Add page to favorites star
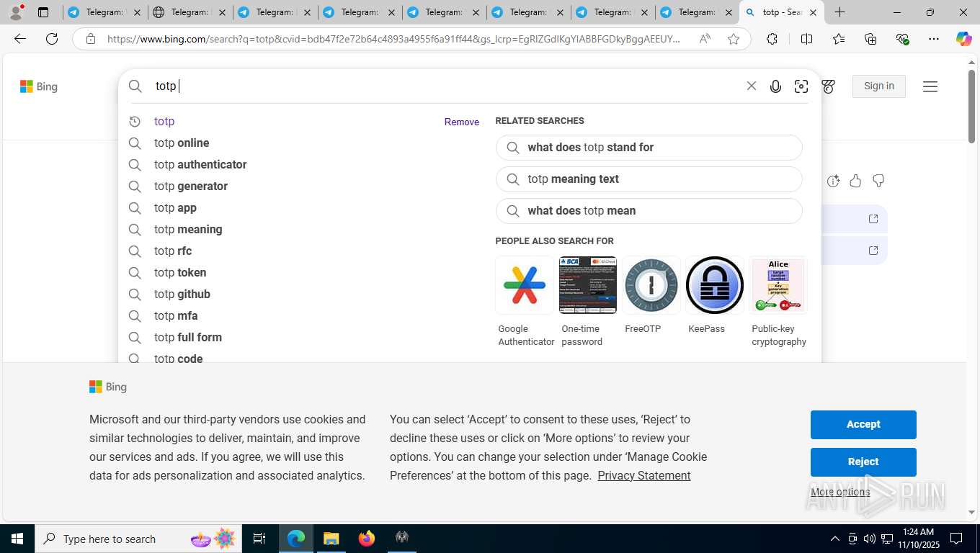The height and width of the screenshot is (553, 980). coord(734,39)
